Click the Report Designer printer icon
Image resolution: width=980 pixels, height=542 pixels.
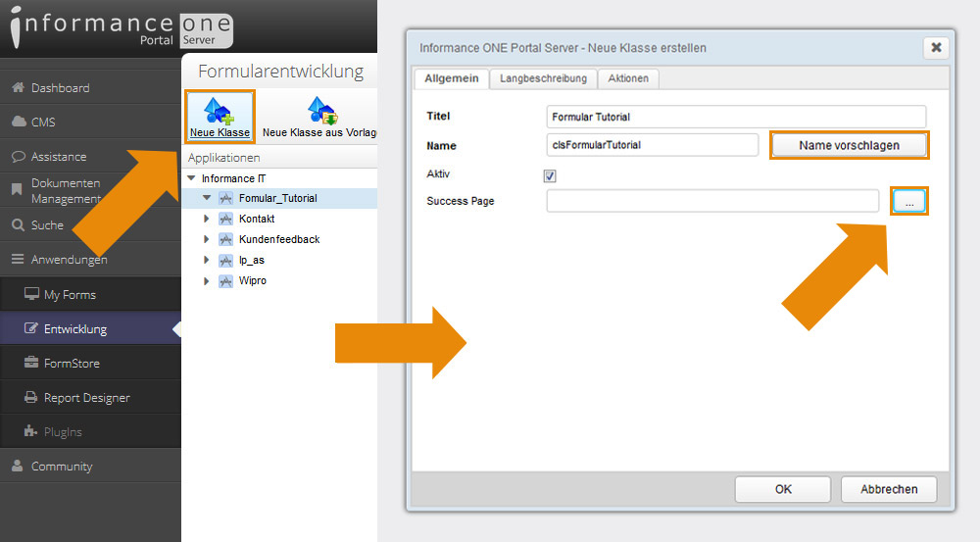pos(30,397)
